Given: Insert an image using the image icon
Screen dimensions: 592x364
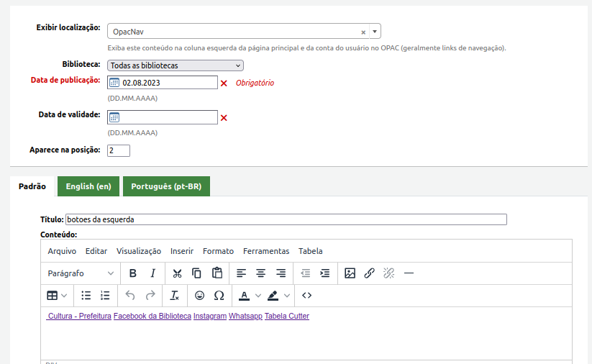Looking at the screenshot, I should tap(350, 273).
